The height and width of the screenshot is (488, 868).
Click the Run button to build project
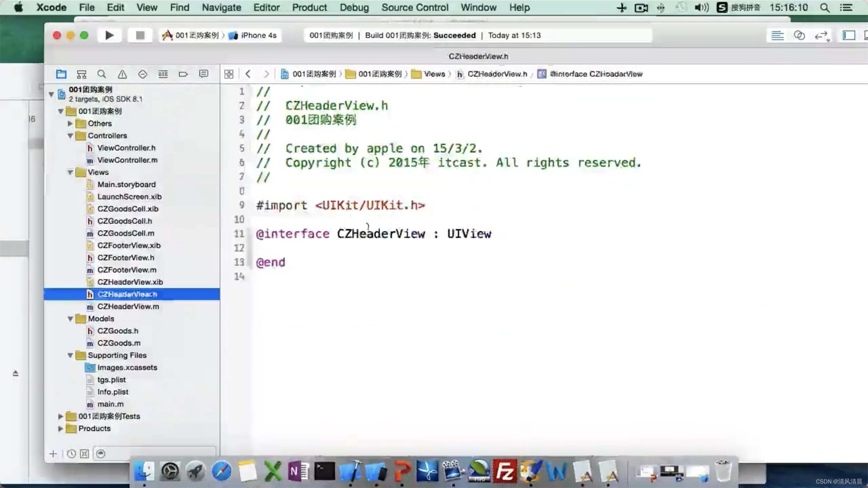109,35
